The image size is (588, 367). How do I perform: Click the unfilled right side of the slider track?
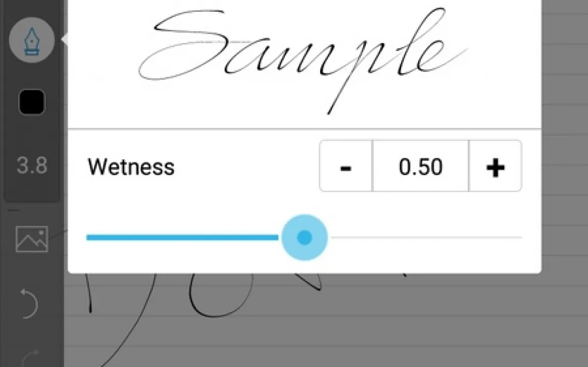426,237
